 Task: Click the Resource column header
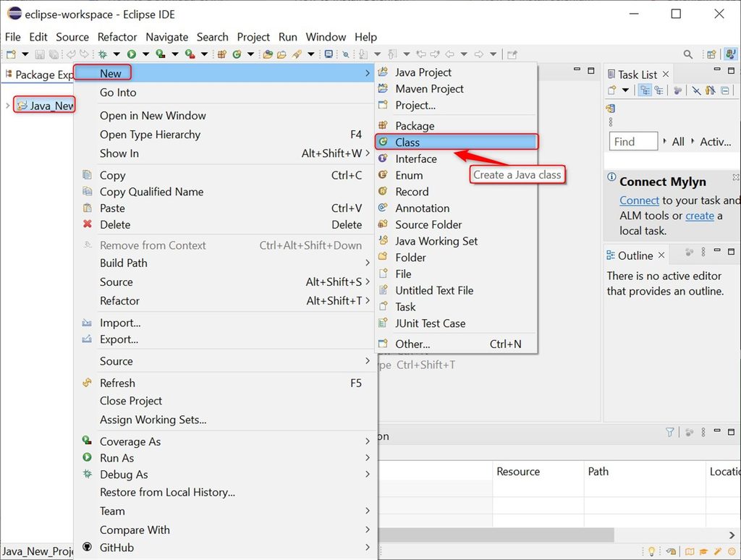coord(538,471)
